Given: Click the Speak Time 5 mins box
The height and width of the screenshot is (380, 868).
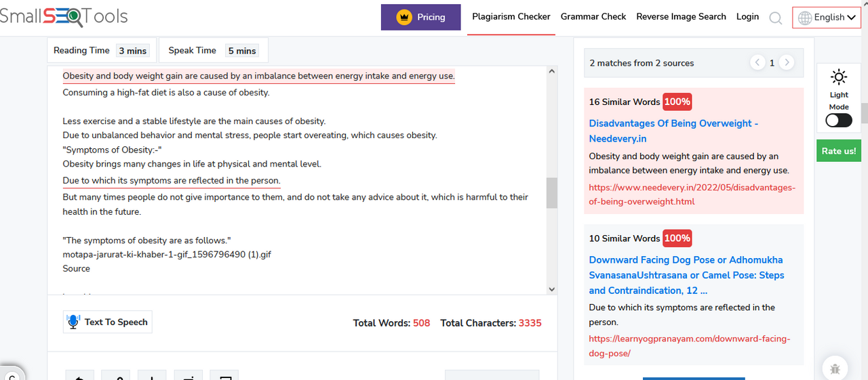Looking at the screenshot, I should (x=214, y=51).
